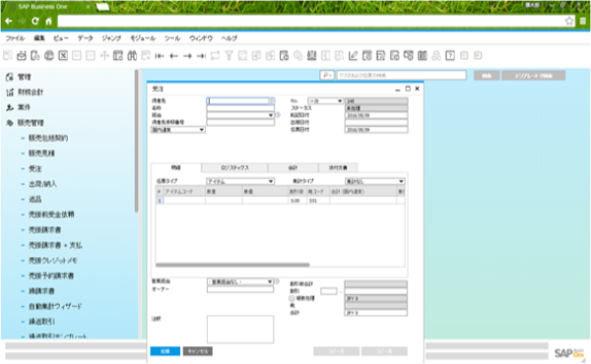Click the Excel export toolbar icon
The image size is (591, 364).
tap(63, 56)
